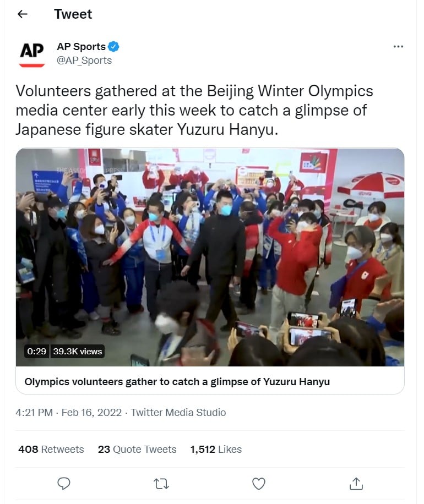Screen dimensions: 424x504
Task: Open the AP Sports profile logo
Action: (32, 54)
